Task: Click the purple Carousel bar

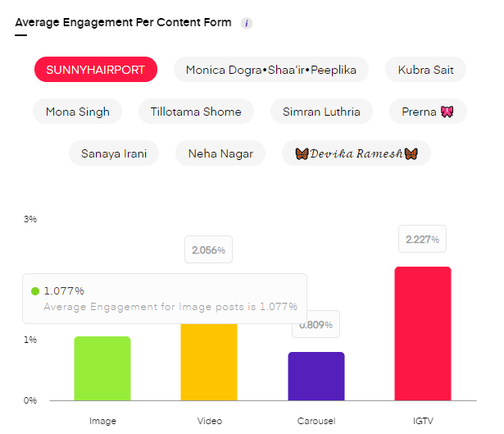Action: [x=316, y=376]
